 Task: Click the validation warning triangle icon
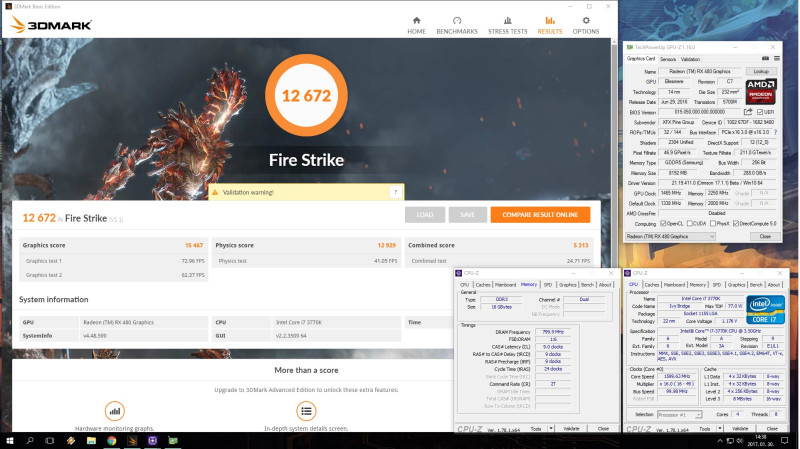[x=215, y=192]
